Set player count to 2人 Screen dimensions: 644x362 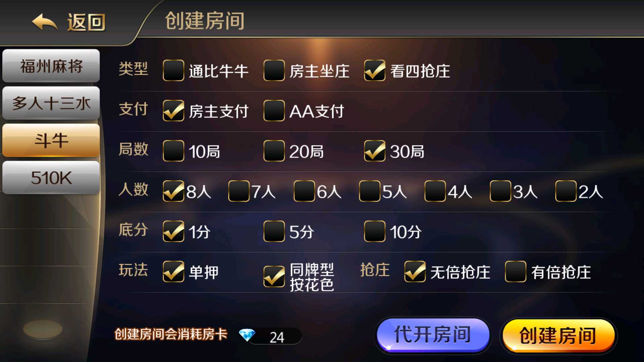pyautogui.click(x=566, y=191)
